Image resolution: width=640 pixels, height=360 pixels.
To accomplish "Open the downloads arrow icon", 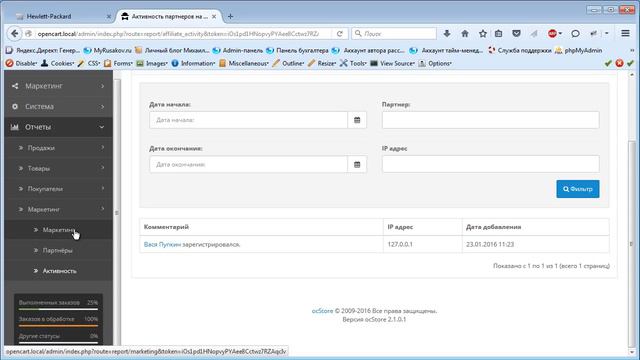I will coord(447,33).
